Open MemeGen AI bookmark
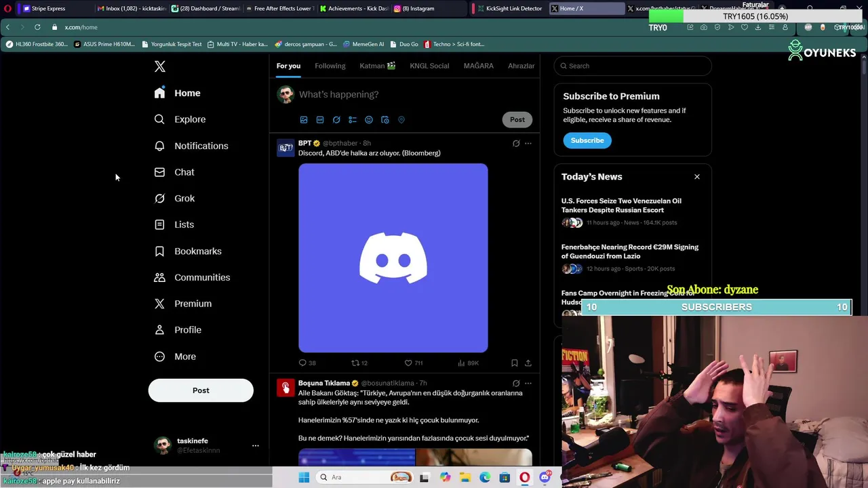Image resolution: width=868 pixels, height=488 pixels. coord(363,44)
